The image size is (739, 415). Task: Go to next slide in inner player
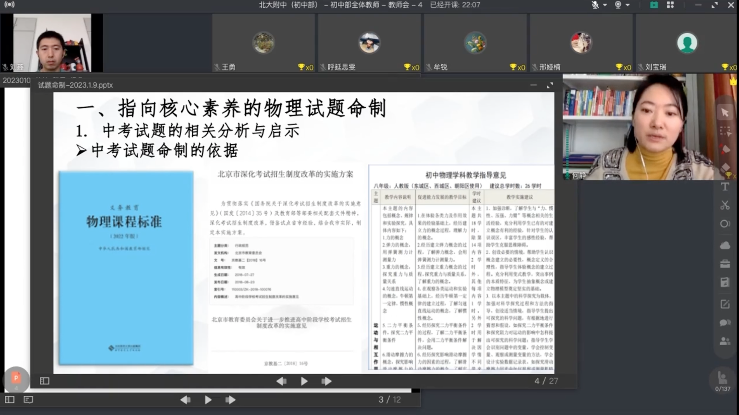click(x=326, y=381)
